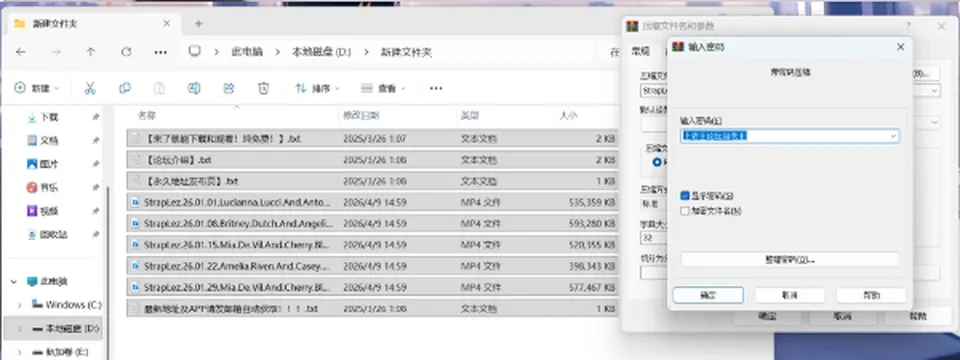Sort by the 类型 column header
Screen dimensions: 960x360
(x=470, y=114)
